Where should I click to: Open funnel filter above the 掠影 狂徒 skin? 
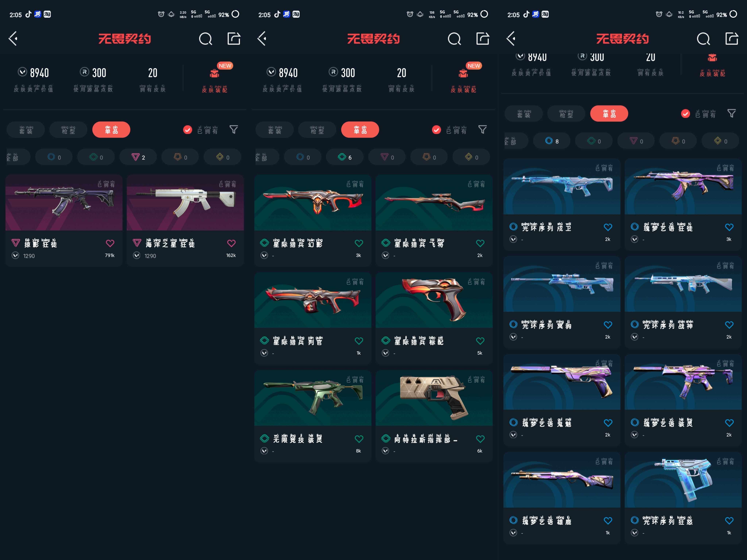pos(234,130)
